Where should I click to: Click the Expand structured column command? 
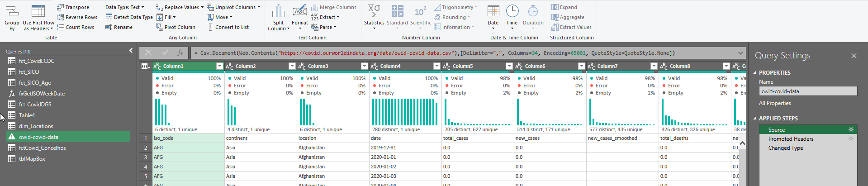[564, 7]
